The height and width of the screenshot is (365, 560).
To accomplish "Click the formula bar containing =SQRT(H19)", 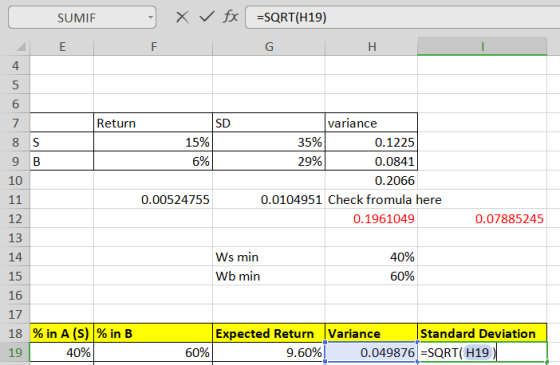I will tap(402, 17).
